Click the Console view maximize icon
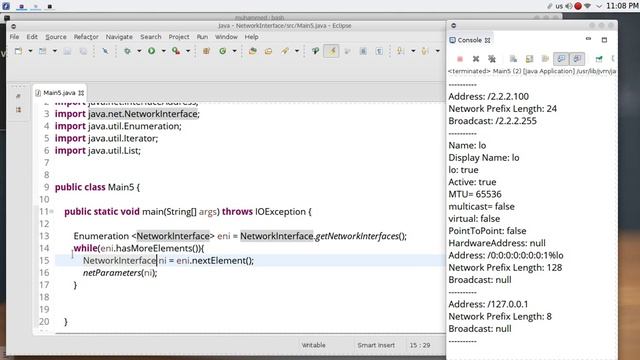The image size is (640, 360). [x=604, y=40]
